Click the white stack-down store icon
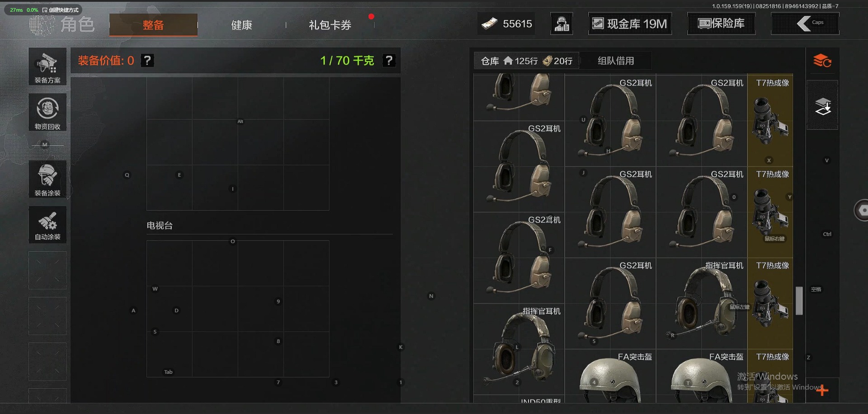 (x=822, y=106)
